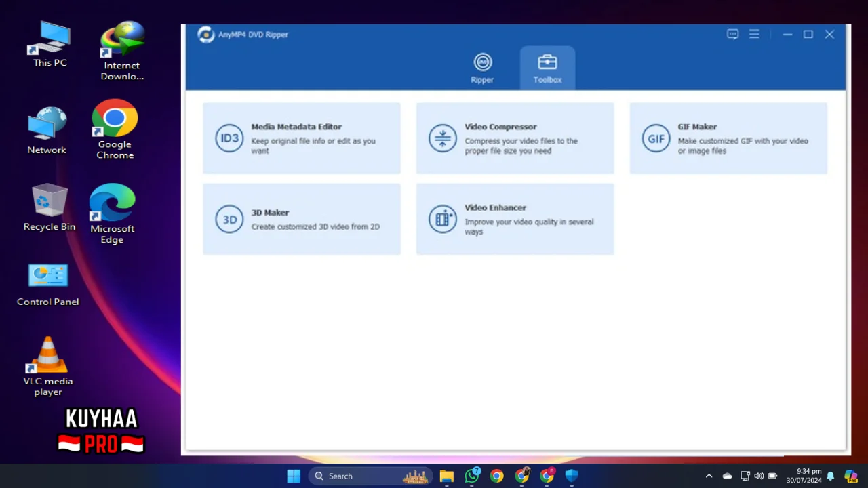This screenshot has height=488, width=868.
Task: Open Copilot icon at taskbar end
Action: 851,476
